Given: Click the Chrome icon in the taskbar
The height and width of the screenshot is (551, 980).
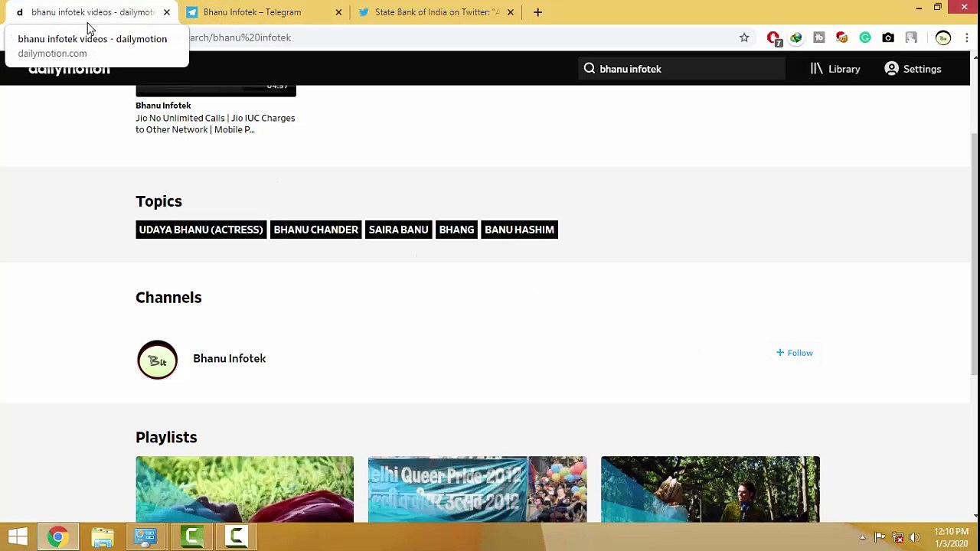Looking at the screenshot, I should tap(57, 537).
